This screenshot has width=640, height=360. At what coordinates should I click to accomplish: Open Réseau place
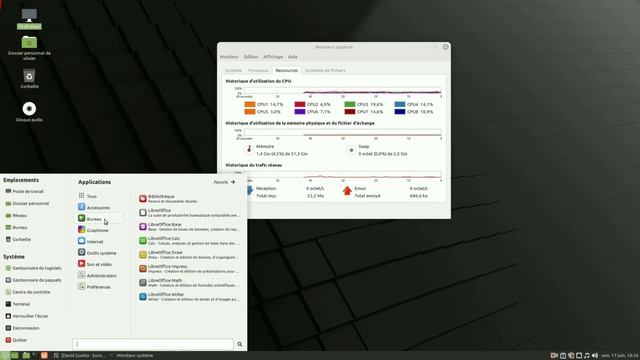16,215
